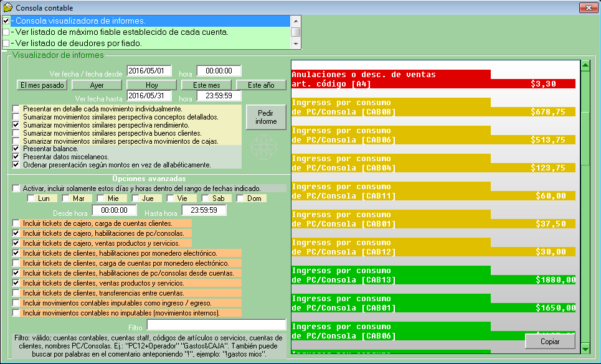Select the CAB04 $123,75 report entry

pos(433,163)
